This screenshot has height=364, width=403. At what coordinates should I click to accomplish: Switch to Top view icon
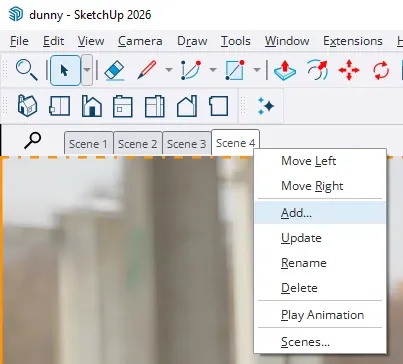pos(60,106)
